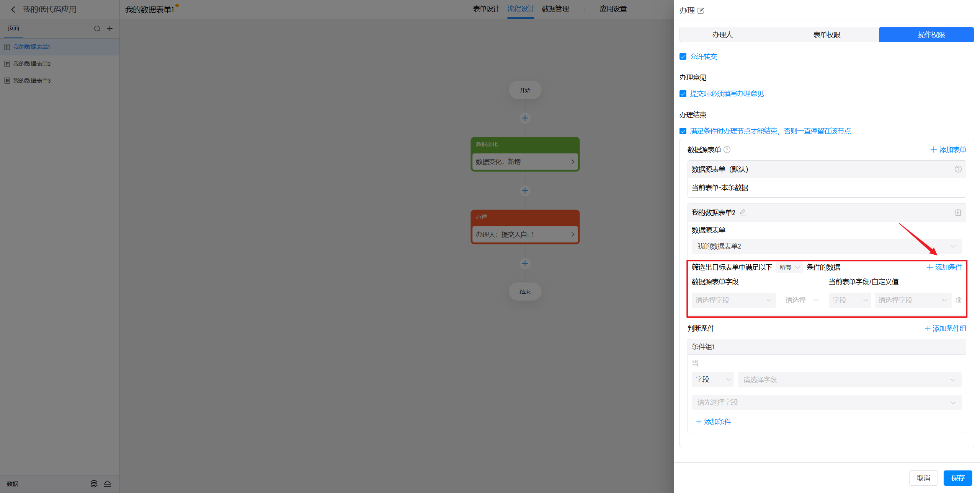This screenshot has height=493, width=980.
Task: Toggle 提交时必须填写办理意见 checkbox
Action: pos(683,94)
